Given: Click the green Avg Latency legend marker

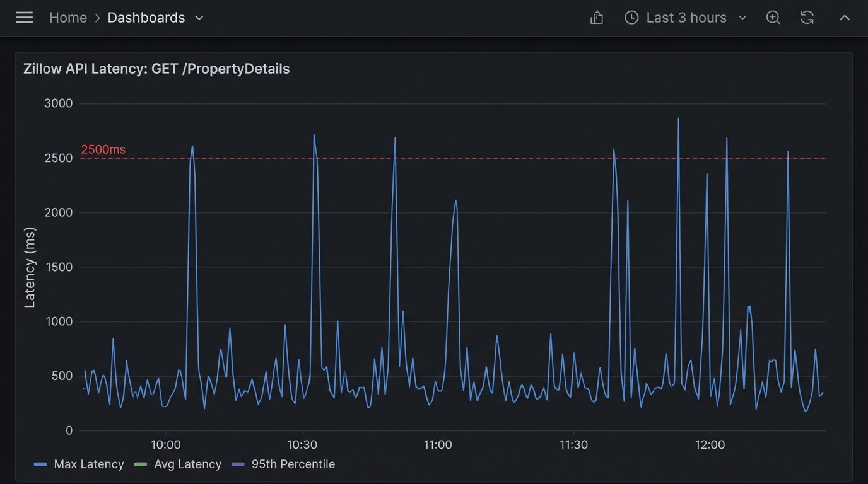Looking at the screenshot, I should [141, 464].
